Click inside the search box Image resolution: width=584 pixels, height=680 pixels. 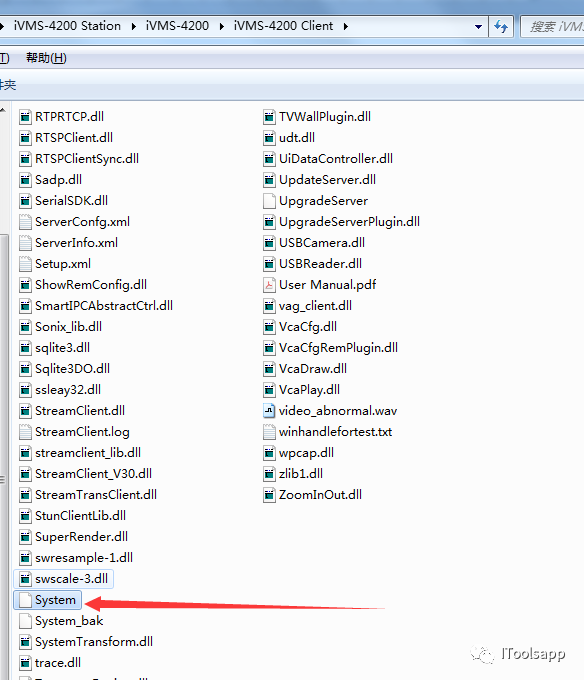[553, 27]
